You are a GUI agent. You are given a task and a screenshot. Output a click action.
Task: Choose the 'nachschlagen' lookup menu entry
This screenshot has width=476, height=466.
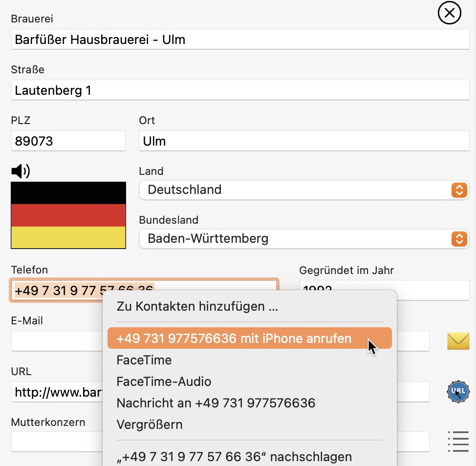tap(250, 457)
